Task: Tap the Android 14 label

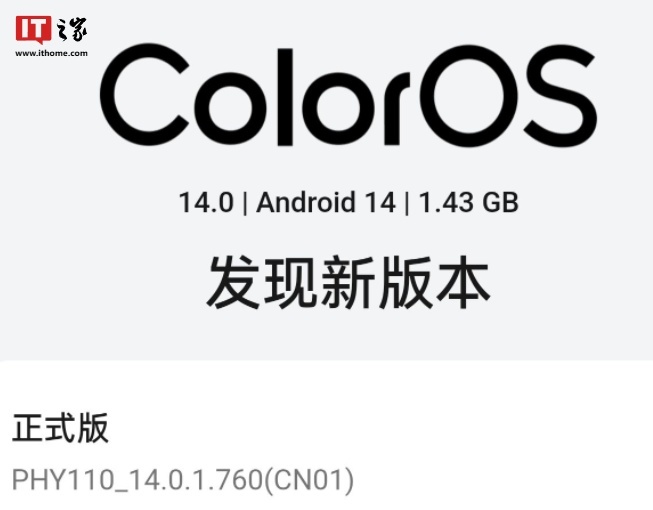Action: [326, 202]
